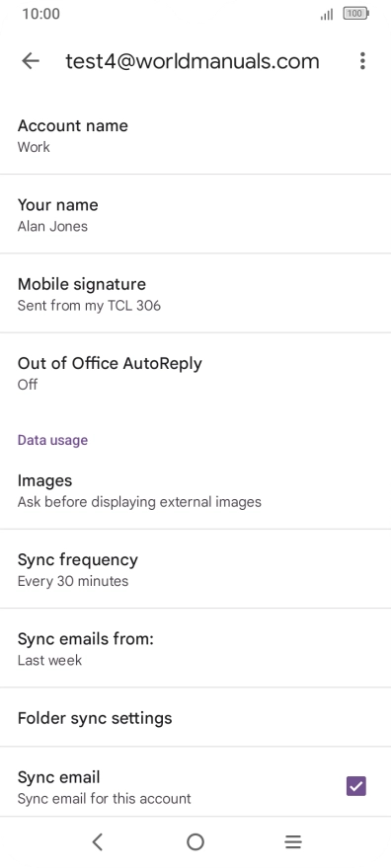Go back using the top arrow icon
The image size is (391, 868).
click(31, 61)
